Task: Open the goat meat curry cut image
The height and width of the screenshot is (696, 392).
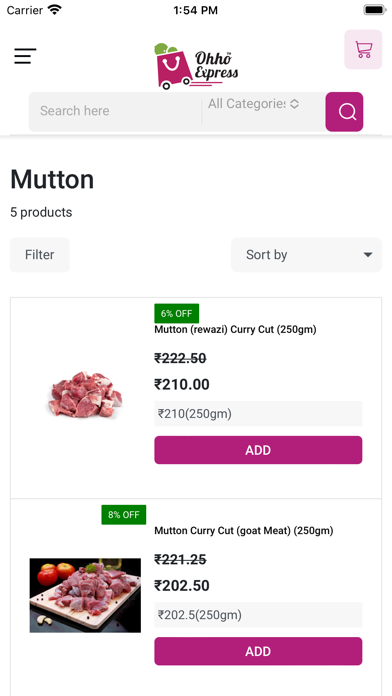Action: point(85,595)
